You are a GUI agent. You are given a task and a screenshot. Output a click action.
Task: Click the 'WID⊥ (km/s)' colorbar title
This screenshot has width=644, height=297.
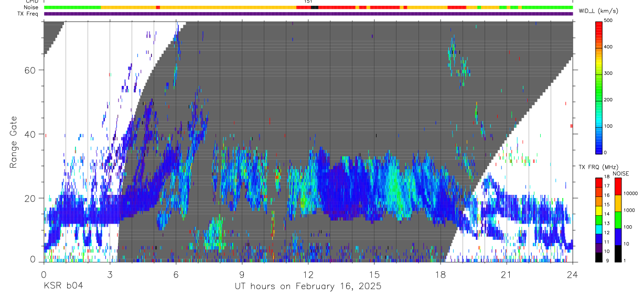(598, 11)
